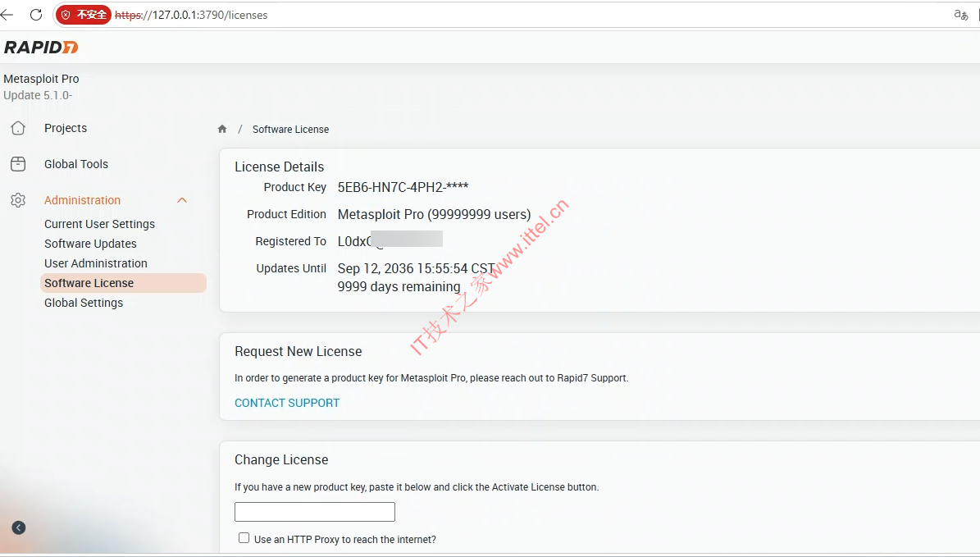Go to home via breadcrumb house icon
Screen dimensions: 980x557
(x=222, y=129)
